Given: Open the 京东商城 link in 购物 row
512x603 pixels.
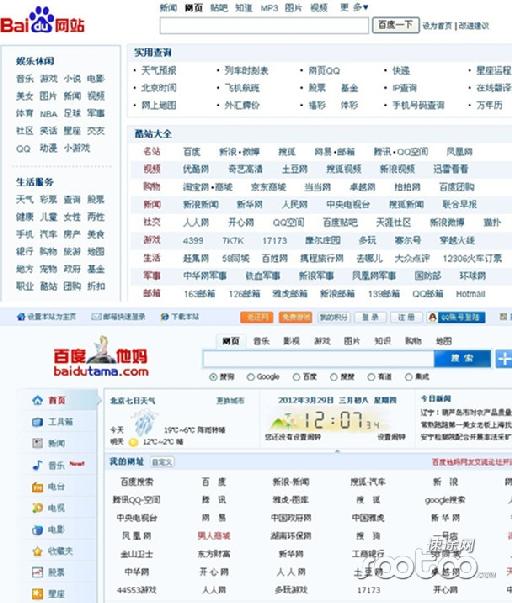Looking at the screenshot, I should 269,187.
